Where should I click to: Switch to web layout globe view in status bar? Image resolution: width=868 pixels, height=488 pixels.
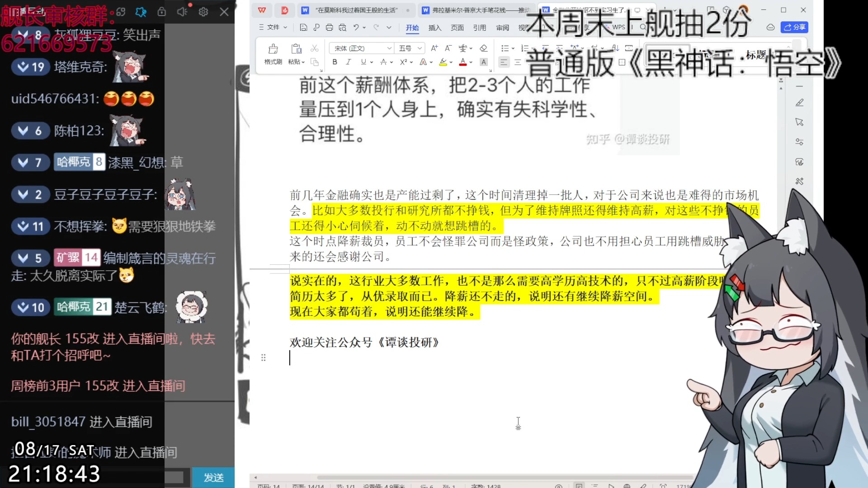point(627,486)
